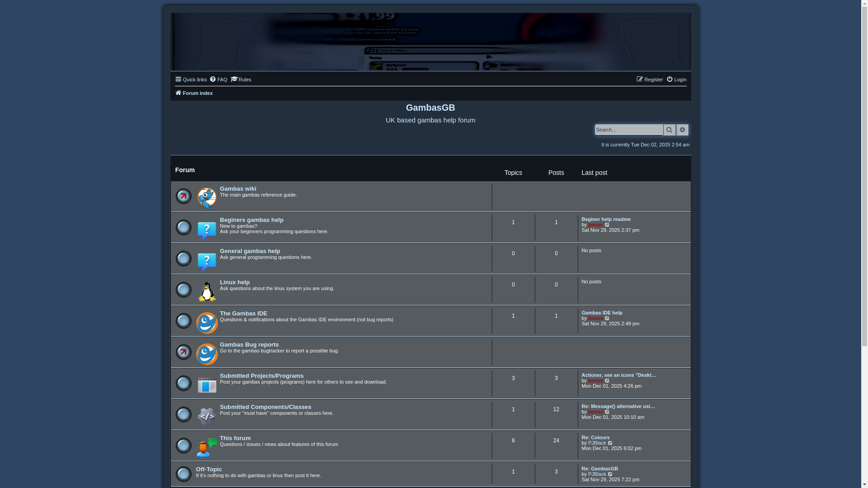Viewport: 868px width, 488px height.
Task: Click the read-status icon for Off-Topic
Action: click(x=183, y=474)
